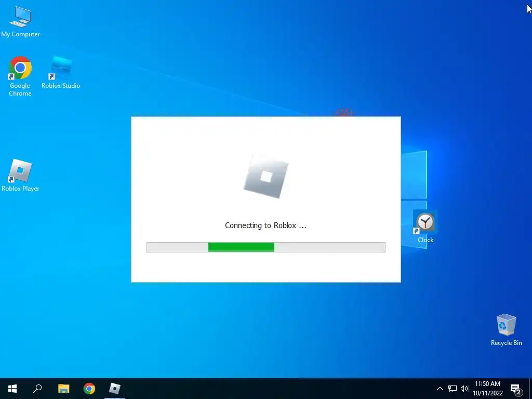The image size is (532, 399).
Task: Click the Roblox logo in the launcher
Action: pyautogui.click(x=266, y=177)
